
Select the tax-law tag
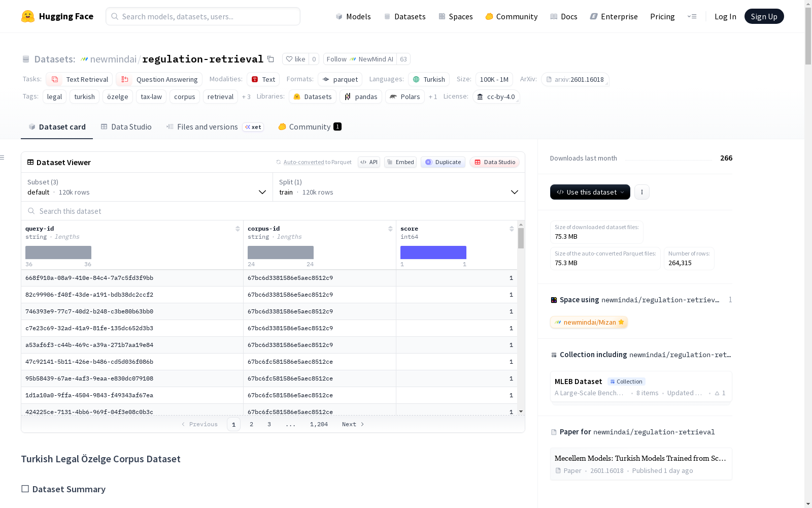151,97
